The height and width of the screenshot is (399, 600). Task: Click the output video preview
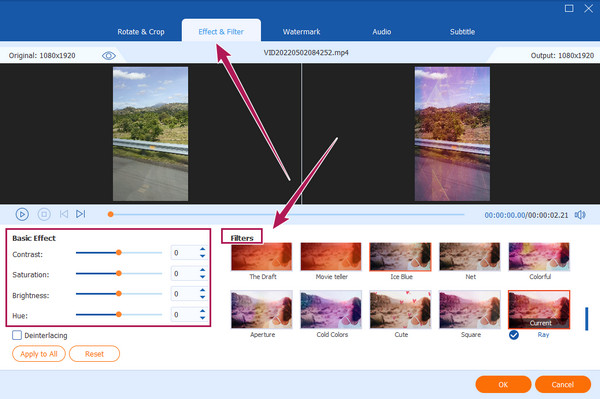[x=452, y=134]
